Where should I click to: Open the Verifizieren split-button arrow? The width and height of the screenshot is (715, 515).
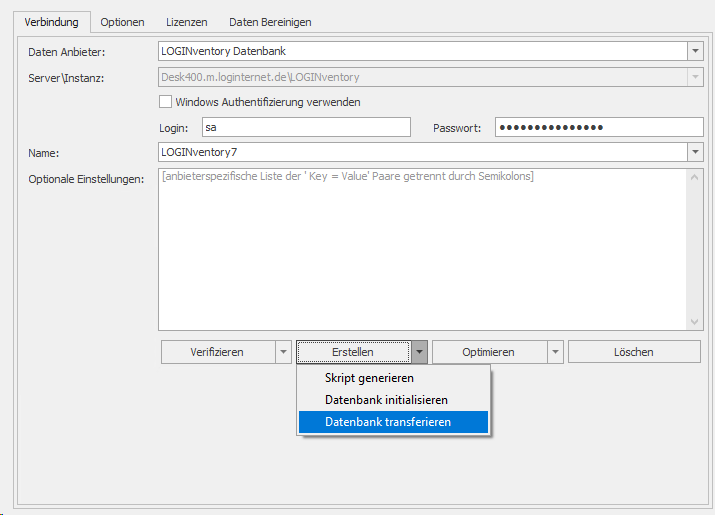[x=283, y=352]
